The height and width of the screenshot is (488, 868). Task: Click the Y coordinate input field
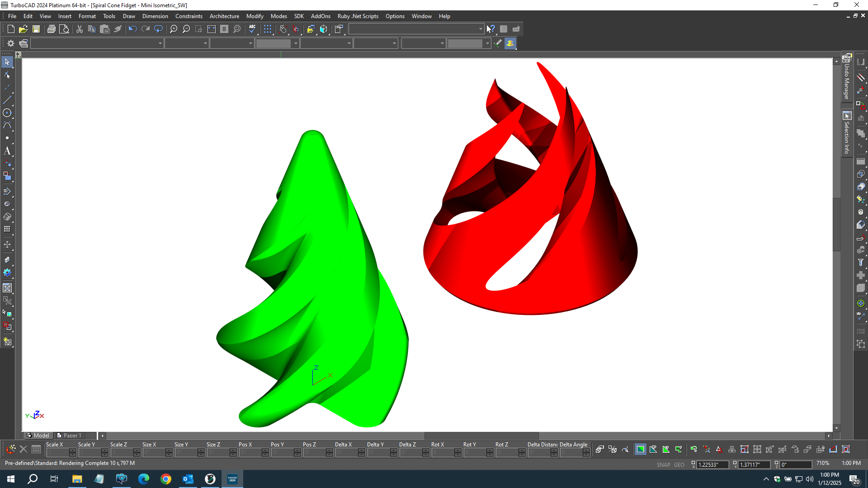(753, 465)
